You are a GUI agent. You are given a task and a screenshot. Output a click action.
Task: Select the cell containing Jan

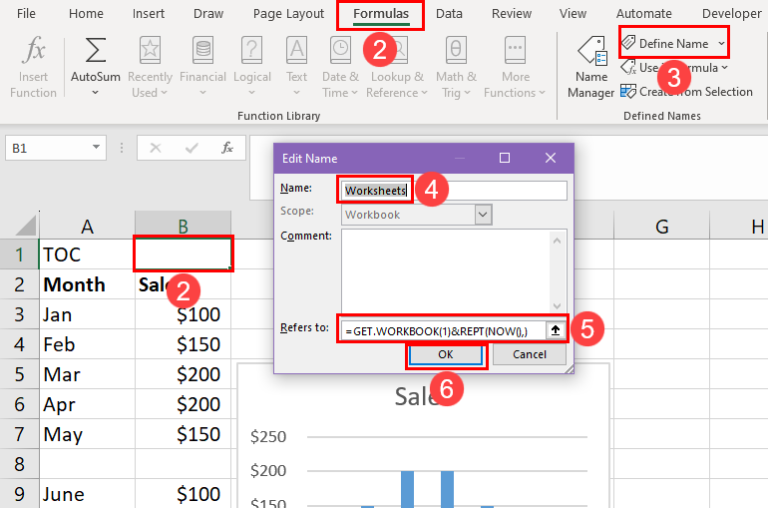(x=87, y=314)
